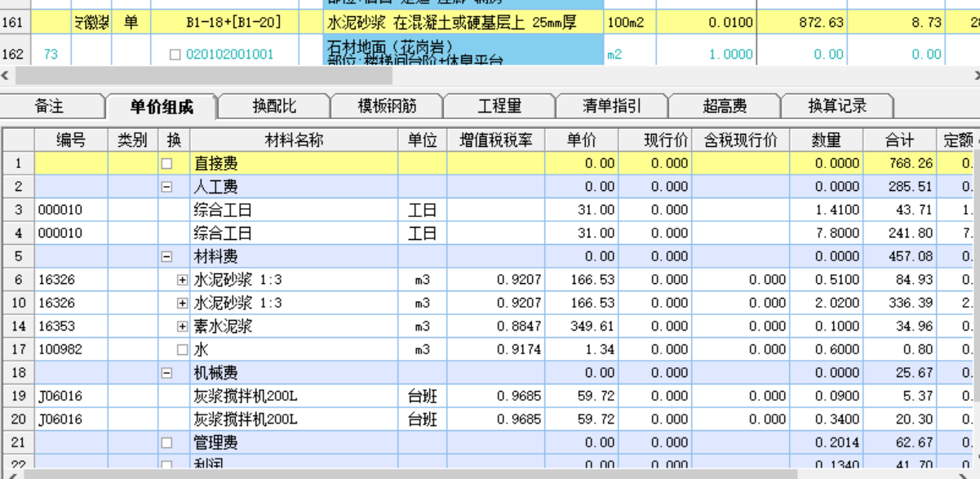Expand the 素水泥浆 material row

click(x=182, y=326)
